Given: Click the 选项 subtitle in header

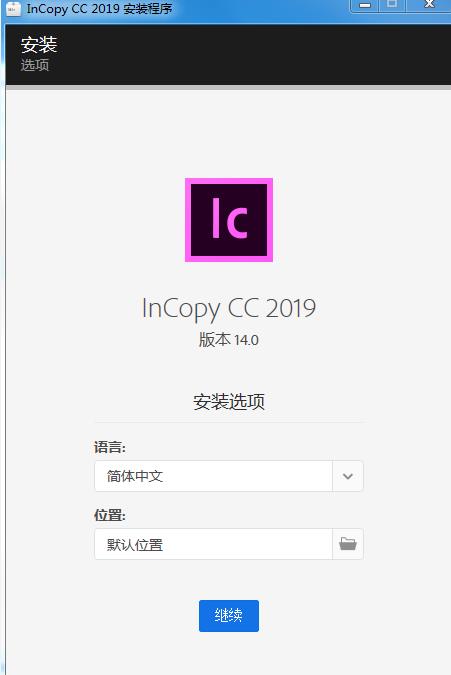Looking at the screenshot, I should tap(35, 65).
